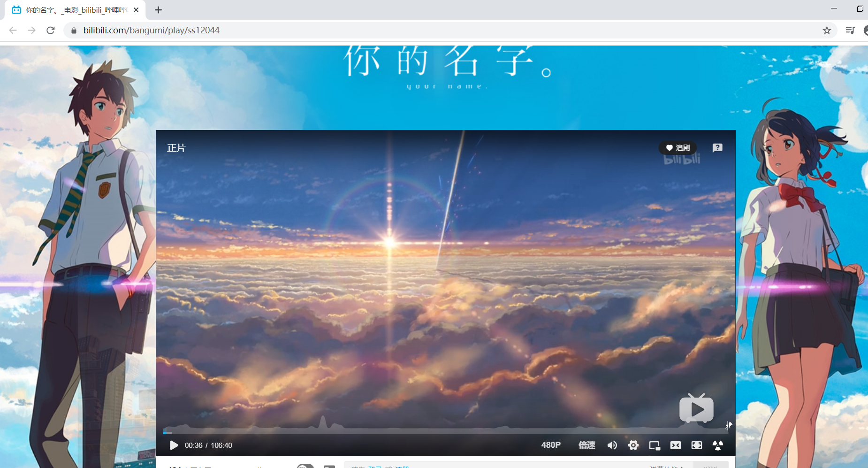Click the large TV play icon overlay
This screenshot has width=868, height=468.
coord(696,408)
